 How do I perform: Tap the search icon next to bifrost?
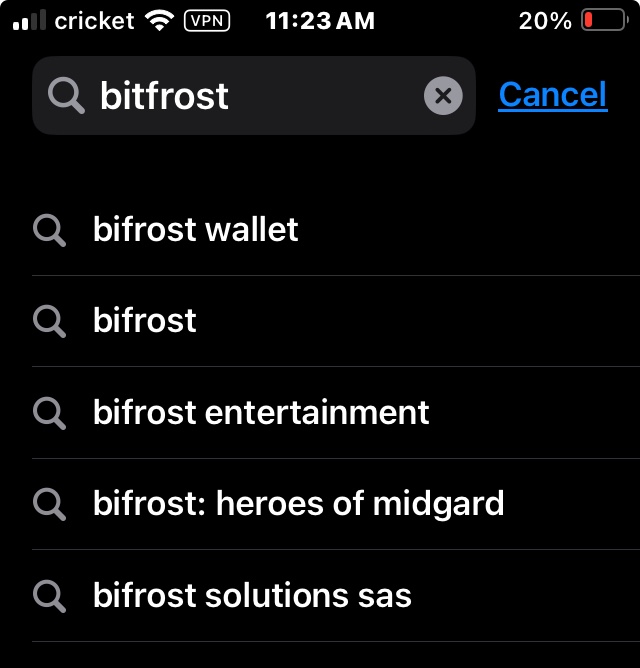point(49,322)
